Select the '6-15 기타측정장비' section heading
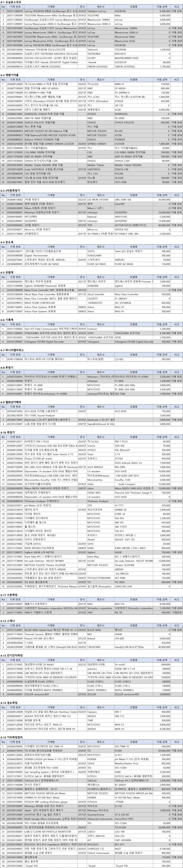 [12, 738]
